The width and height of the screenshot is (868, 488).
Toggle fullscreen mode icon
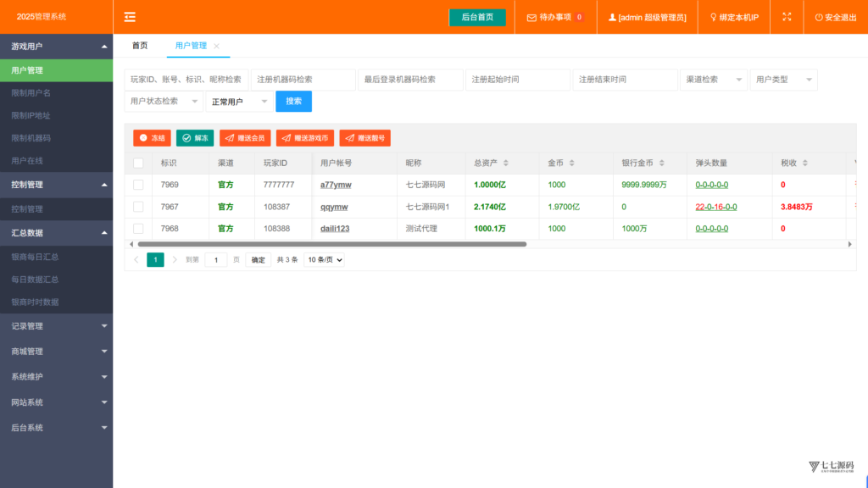click(787, 17)
